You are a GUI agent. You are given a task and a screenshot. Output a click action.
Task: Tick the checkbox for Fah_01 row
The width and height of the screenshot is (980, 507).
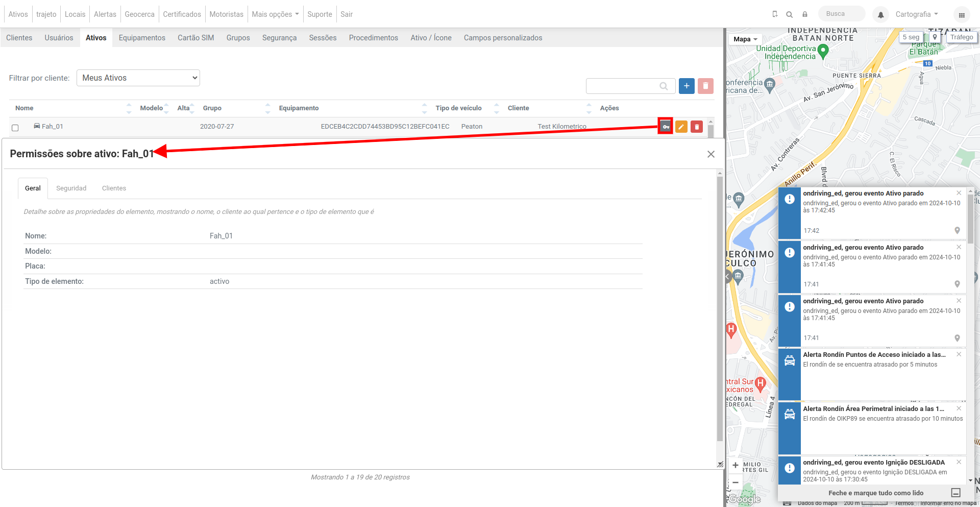[x=15, y=128]
